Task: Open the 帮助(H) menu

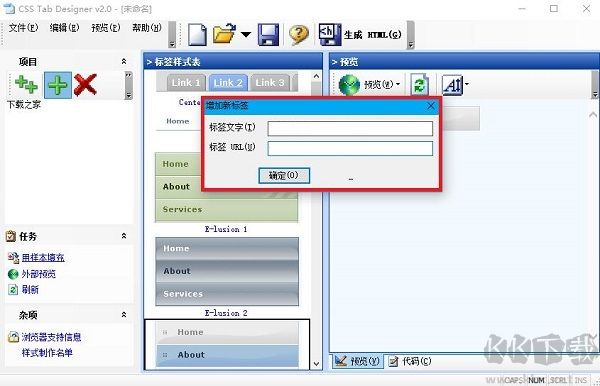Action: pos(147,28)
